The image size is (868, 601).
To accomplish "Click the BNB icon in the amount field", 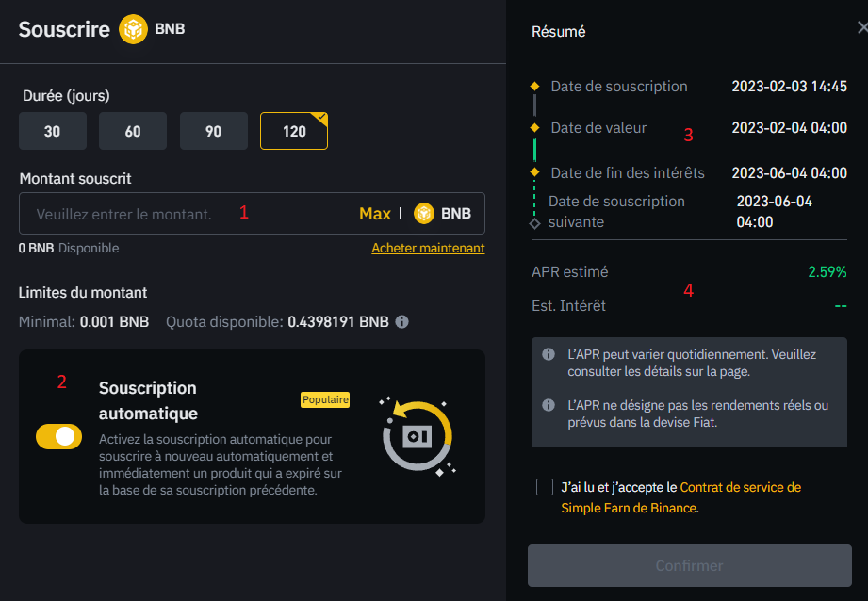I will coord(424,214).
